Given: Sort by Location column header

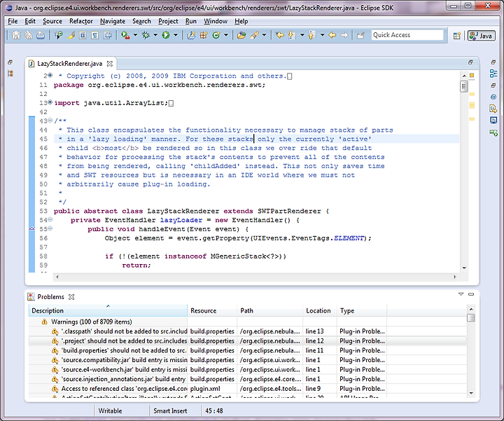Looking at the screenshot, I should pos(319,311).
